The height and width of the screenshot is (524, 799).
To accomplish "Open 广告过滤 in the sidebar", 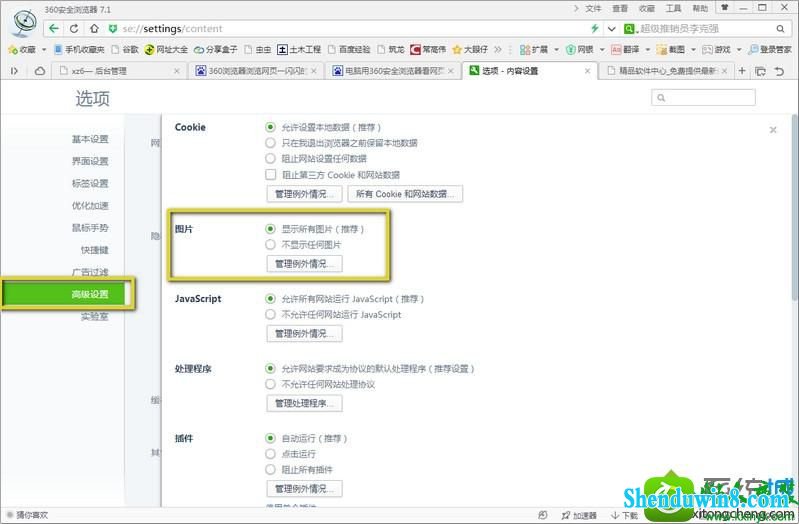I will pyautogui.click(x=90, y=272).
